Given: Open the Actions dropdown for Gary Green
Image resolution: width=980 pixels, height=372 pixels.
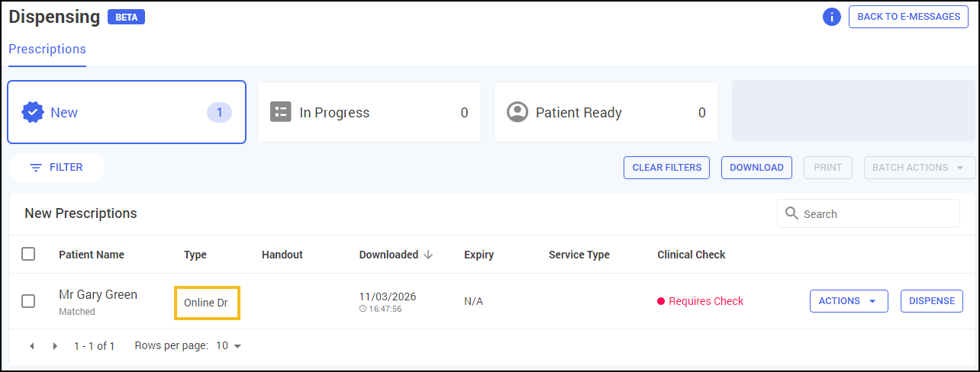Looking at the screenshot, I should coord(848,301).
